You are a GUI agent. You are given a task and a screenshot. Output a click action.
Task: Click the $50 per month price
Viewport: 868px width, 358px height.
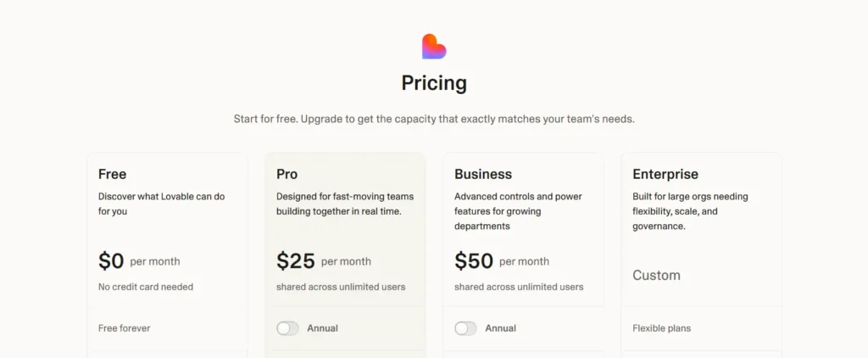pos(474,261)
